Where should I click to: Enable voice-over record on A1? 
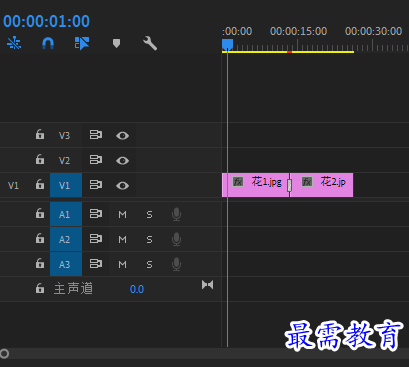click(176, 214)
